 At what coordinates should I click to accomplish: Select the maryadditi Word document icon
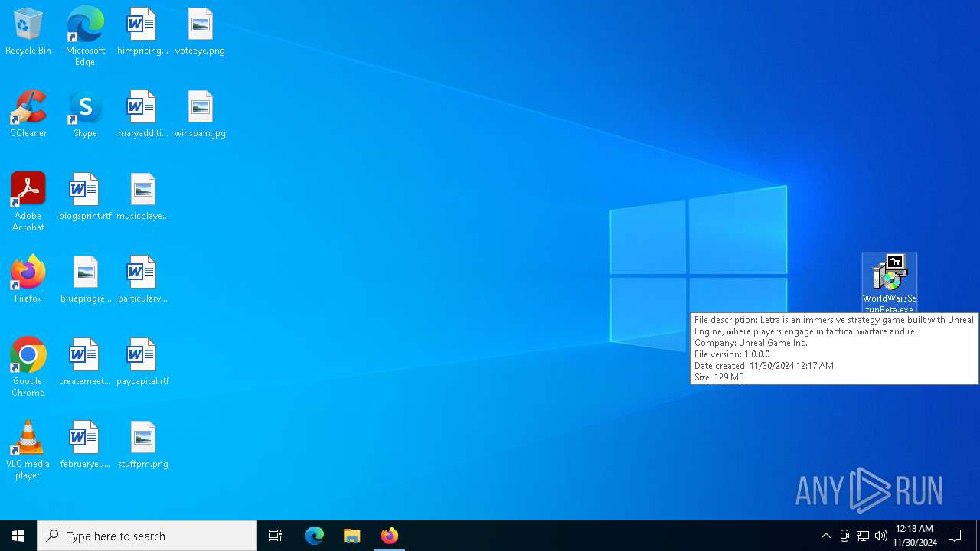142,115
